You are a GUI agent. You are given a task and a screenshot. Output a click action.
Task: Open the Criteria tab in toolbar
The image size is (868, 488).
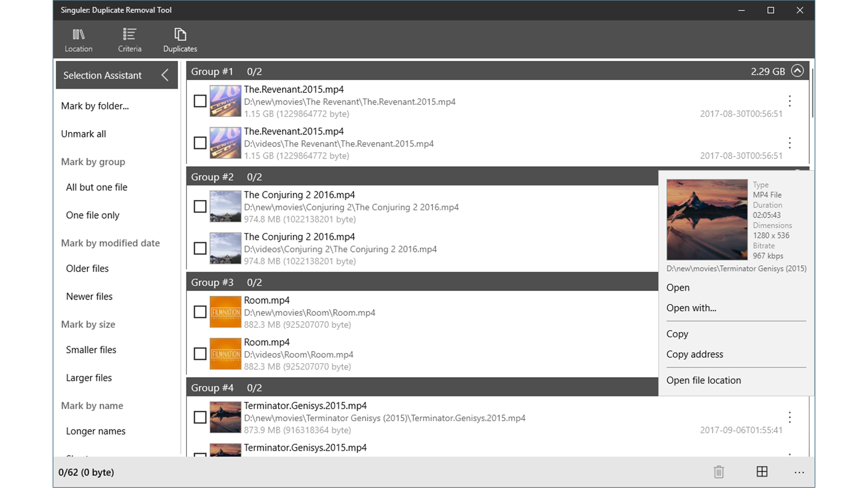(130, 40)
